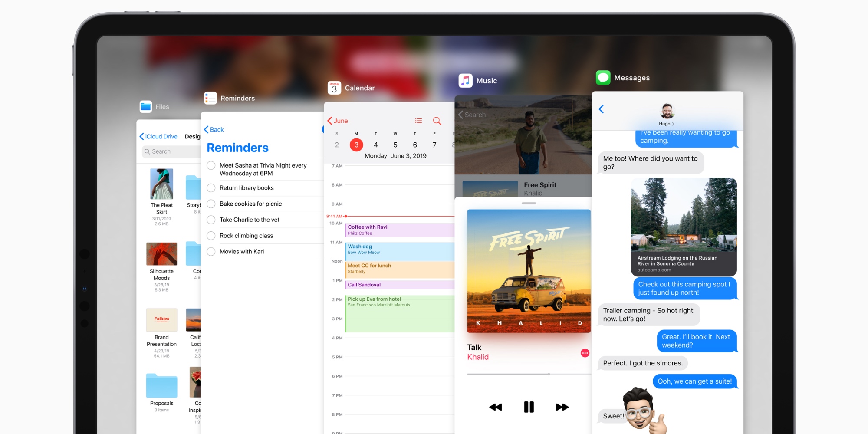
Task: Go back via the iCloud Drive breadcrumb
Action: (159, 136)
